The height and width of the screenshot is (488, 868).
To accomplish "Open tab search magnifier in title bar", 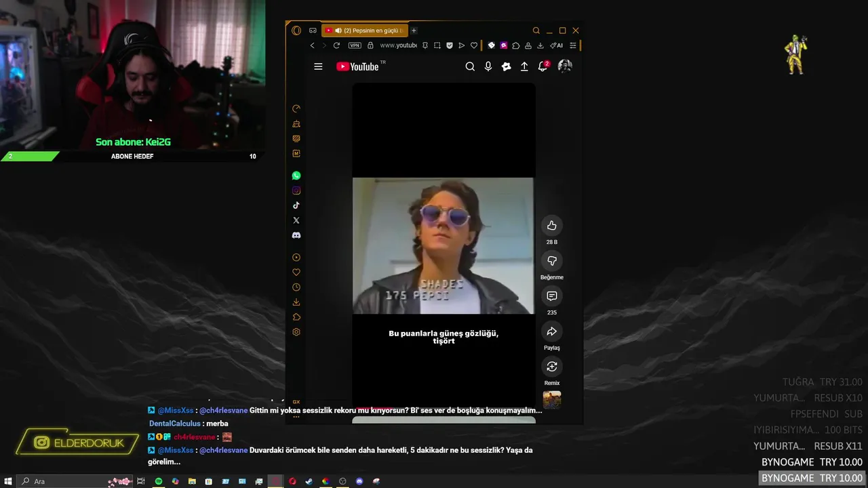I will pos(536,30).
